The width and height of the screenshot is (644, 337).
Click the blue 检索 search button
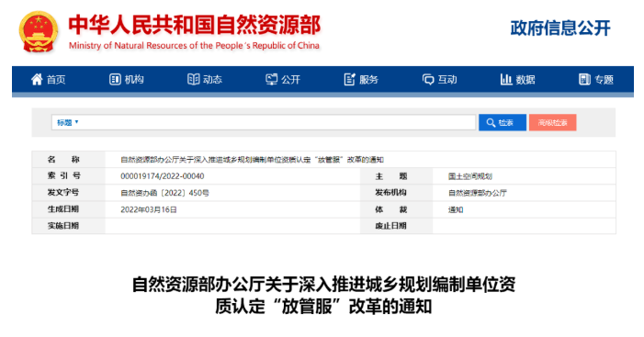(503, 122)
